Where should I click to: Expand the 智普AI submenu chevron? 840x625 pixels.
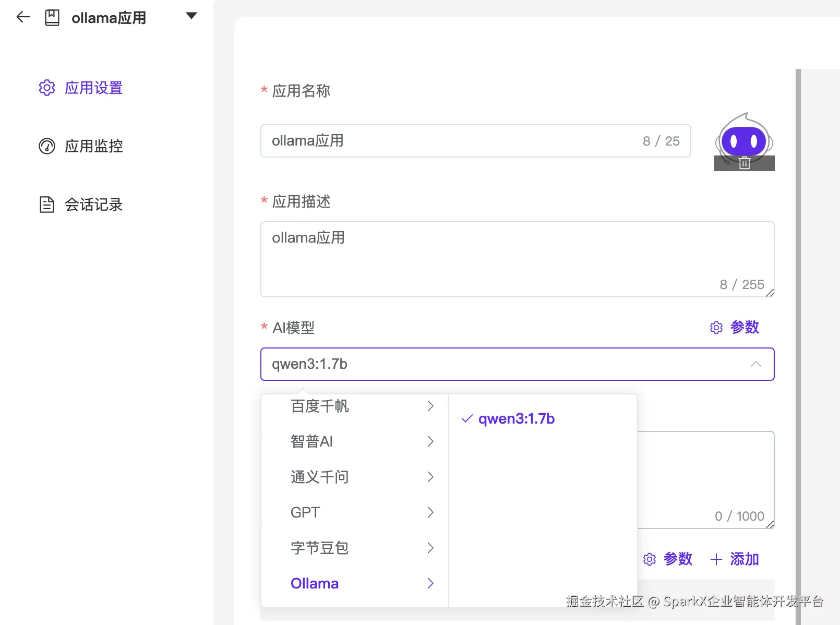pyautogui.click(x=430, y=441)
